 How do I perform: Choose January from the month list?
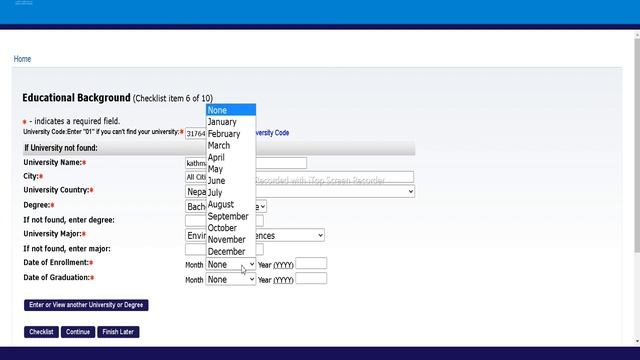point(231,122)
